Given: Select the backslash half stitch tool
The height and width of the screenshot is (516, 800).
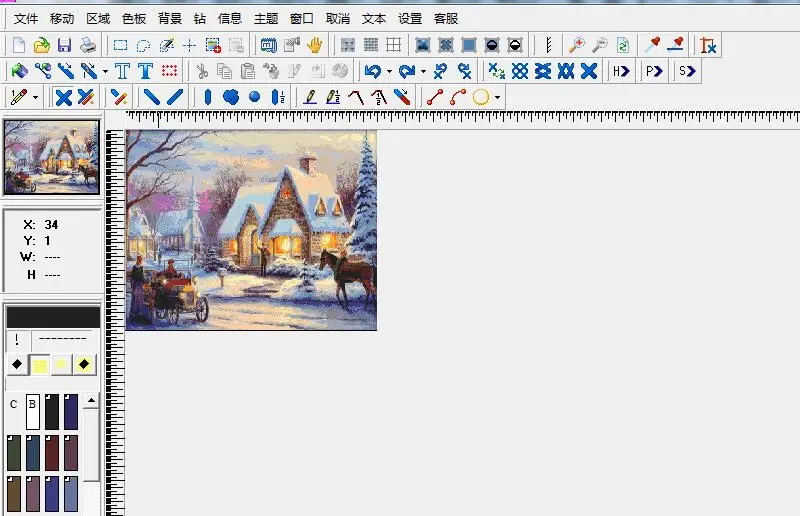Looking at the screenshot, I should click(152, 97).
